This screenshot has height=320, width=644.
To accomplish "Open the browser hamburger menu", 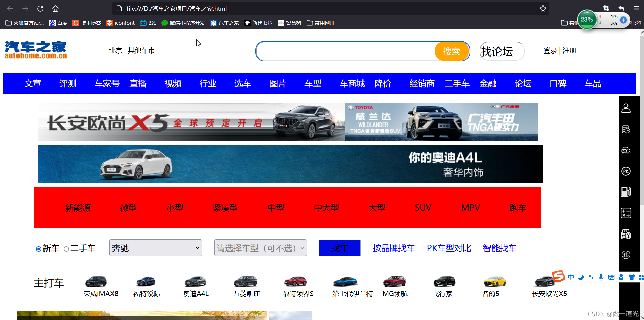I will tap(636, 8).
